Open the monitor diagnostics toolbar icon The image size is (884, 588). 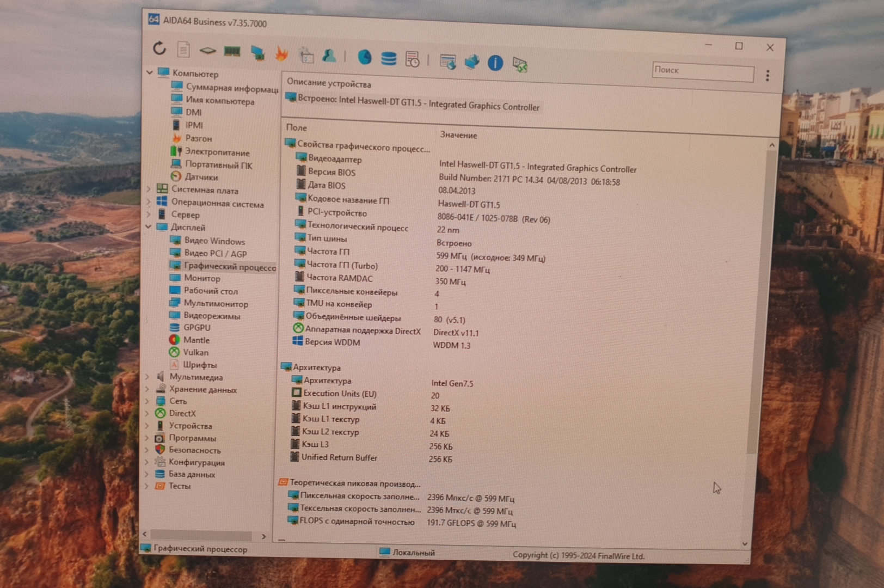click(257, 53)
